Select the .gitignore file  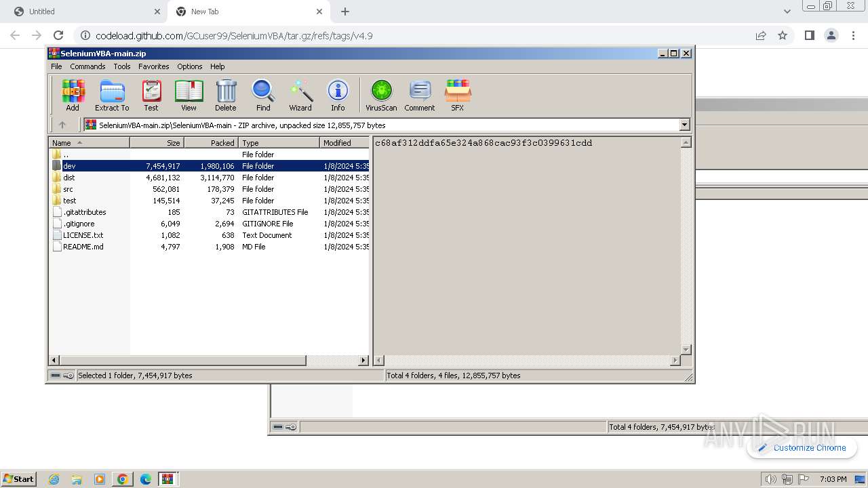point(209,224)
